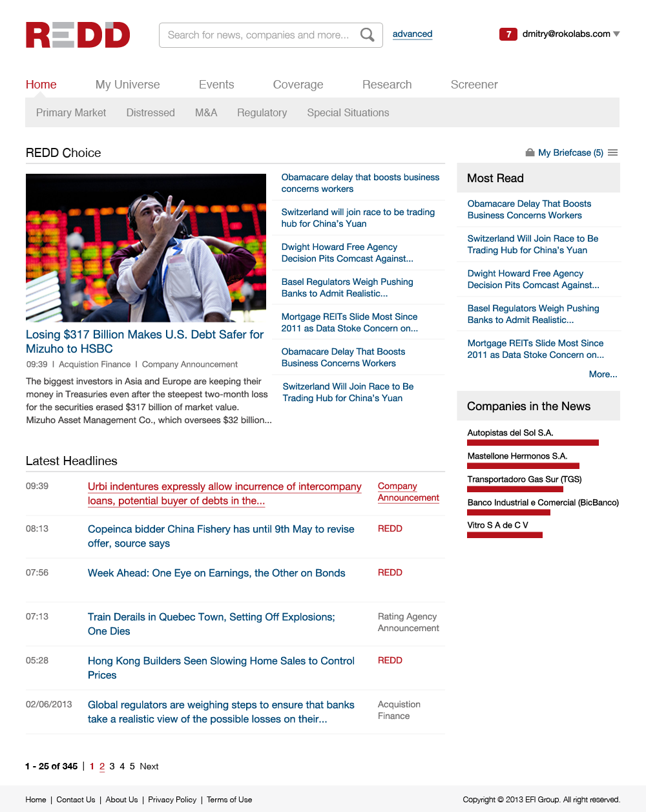Select Banco Industrial e Comercial (BicBanco)
The width and height of the screenshot is (646, 812).
coord(543,503)
